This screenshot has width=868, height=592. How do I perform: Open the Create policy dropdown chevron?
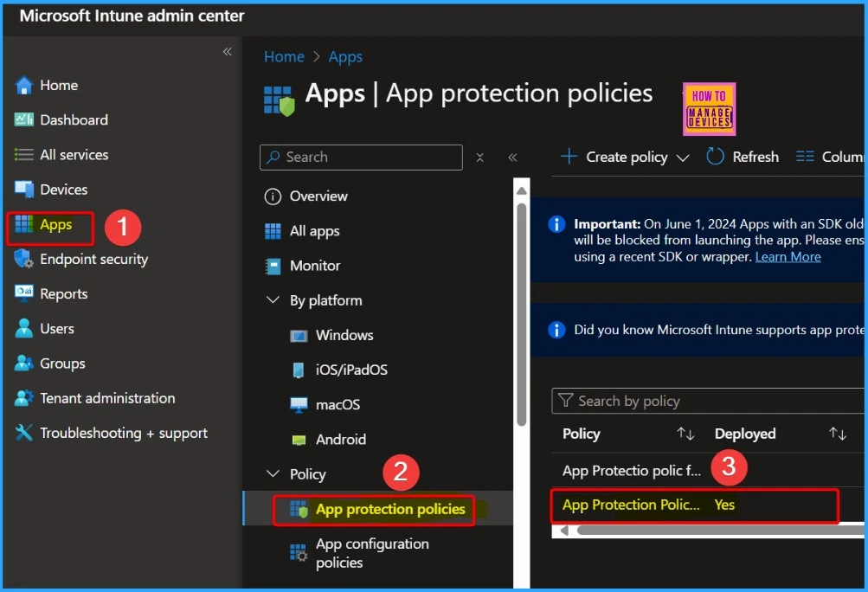683,158
